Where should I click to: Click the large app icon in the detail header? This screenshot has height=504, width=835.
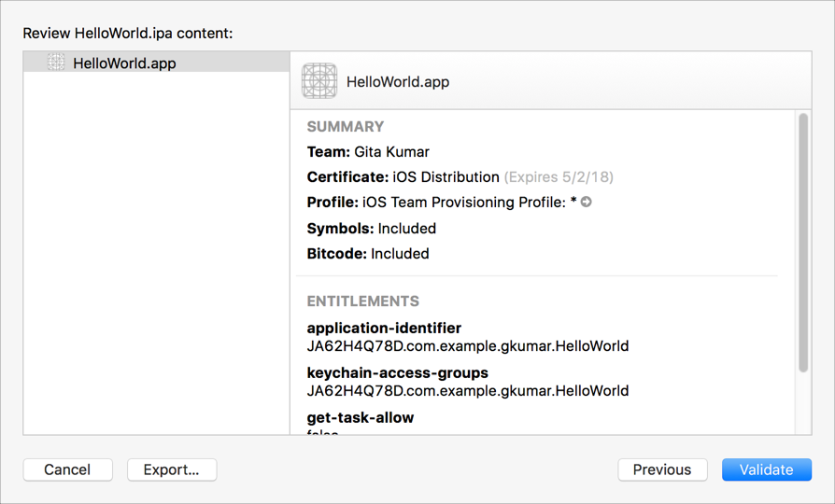point(319,81)
